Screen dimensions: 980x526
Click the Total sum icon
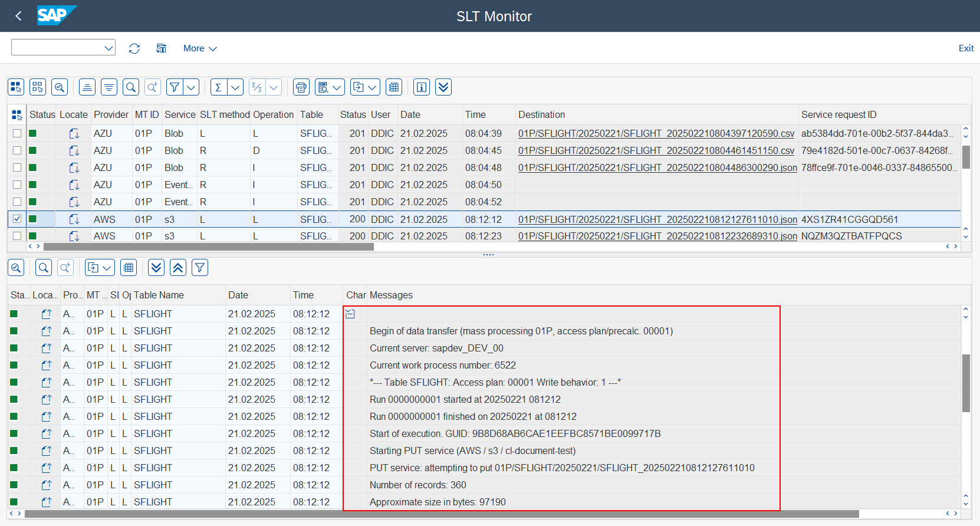click(219, 87)
